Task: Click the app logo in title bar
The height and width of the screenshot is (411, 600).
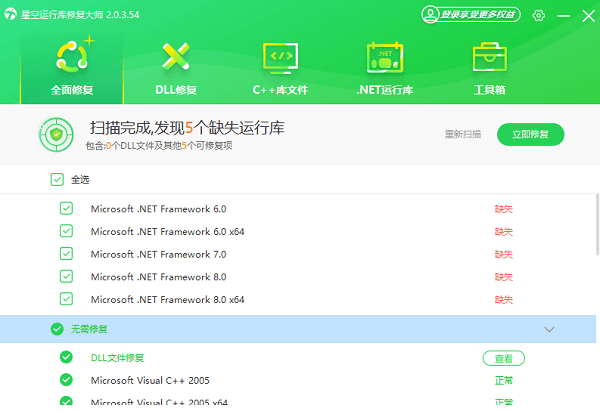Action: [11, 14]
